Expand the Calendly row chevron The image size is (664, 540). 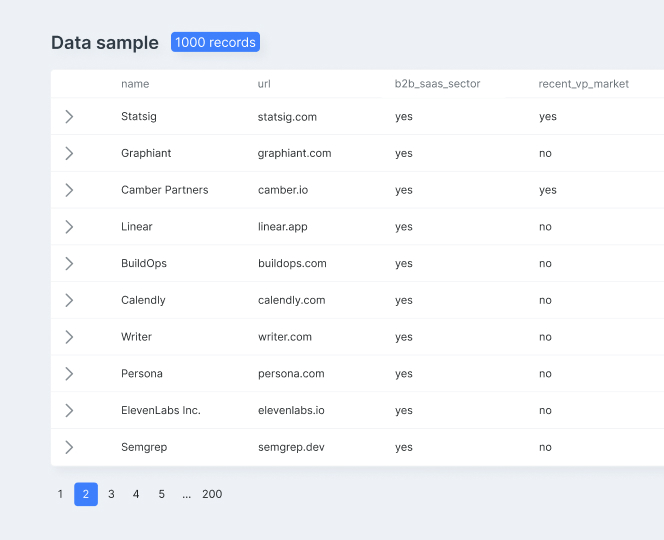69,300
